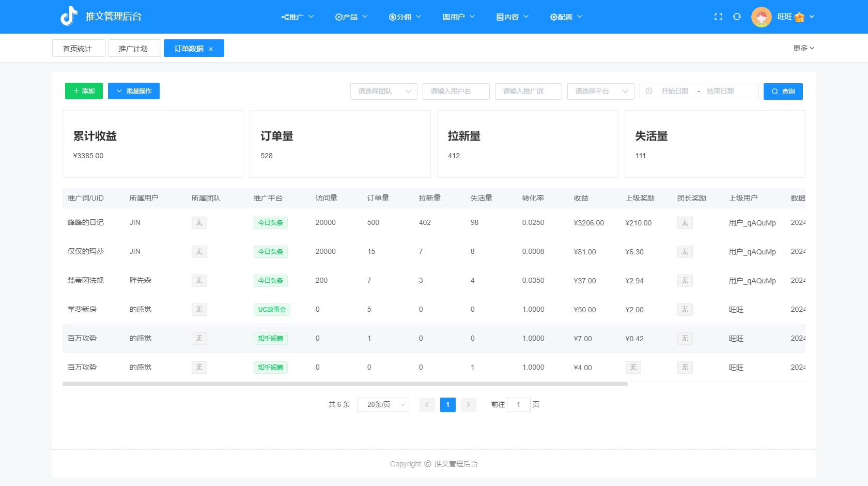
Task: Click the UC故事会 platform tag
Action: point(272,310)
